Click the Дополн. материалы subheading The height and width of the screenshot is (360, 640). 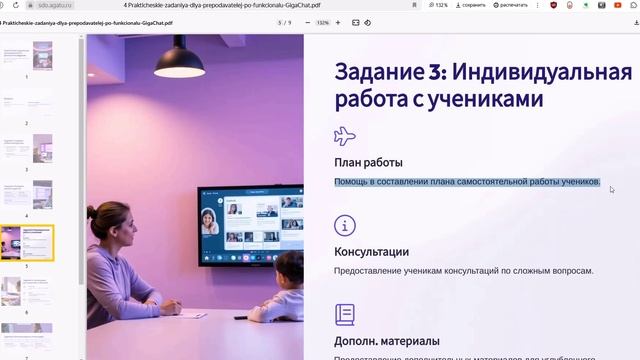tap(387, 341)
